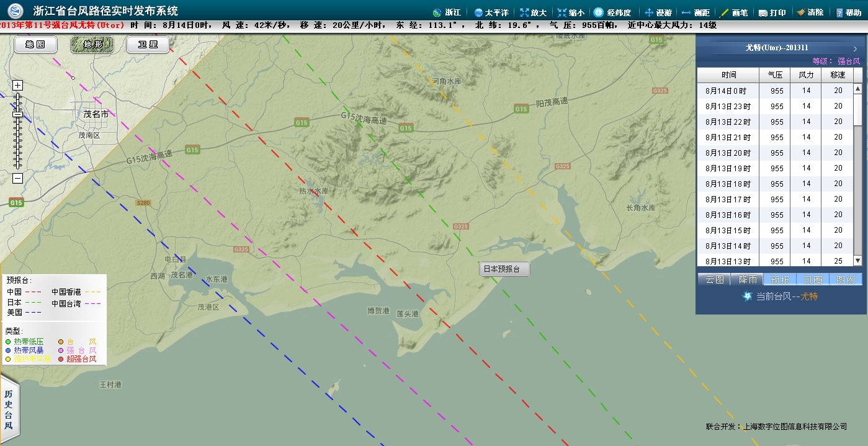
Task: Collapse the 尤特(Utor) panel with arrow
Action: coord(855,48)
